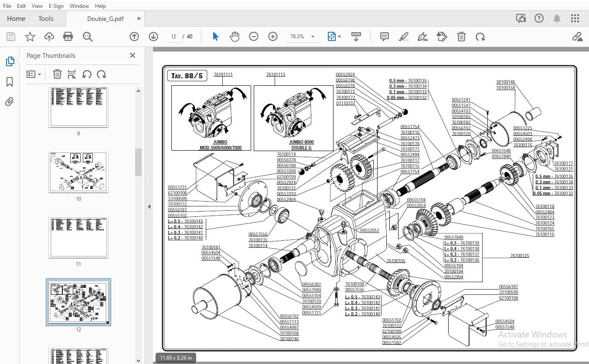The height and width of the screenshot is (364, 589).
Task: Select page 12 thumbnail
Action: (78, 302)
